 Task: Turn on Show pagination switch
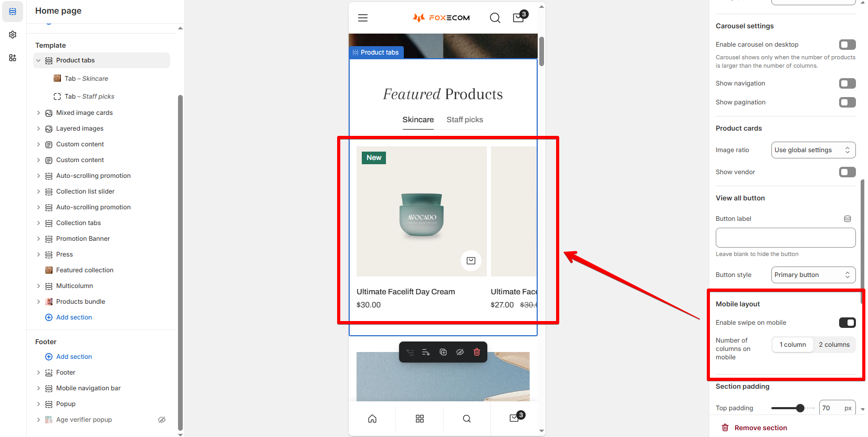click(847, 102)
